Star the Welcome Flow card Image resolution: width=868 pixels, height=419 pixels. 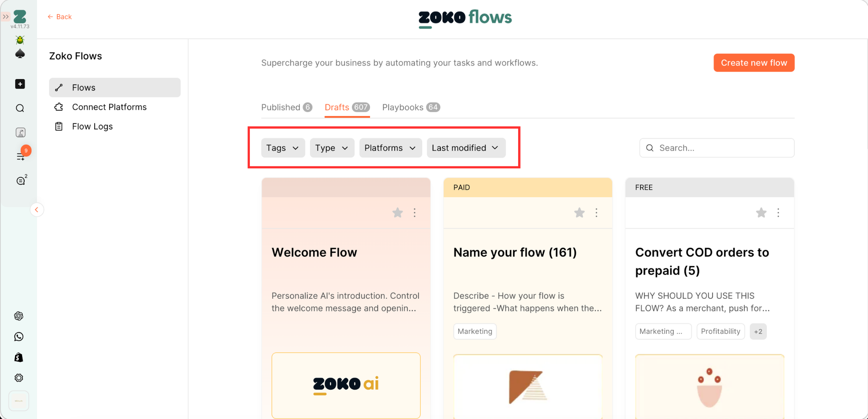398,213
